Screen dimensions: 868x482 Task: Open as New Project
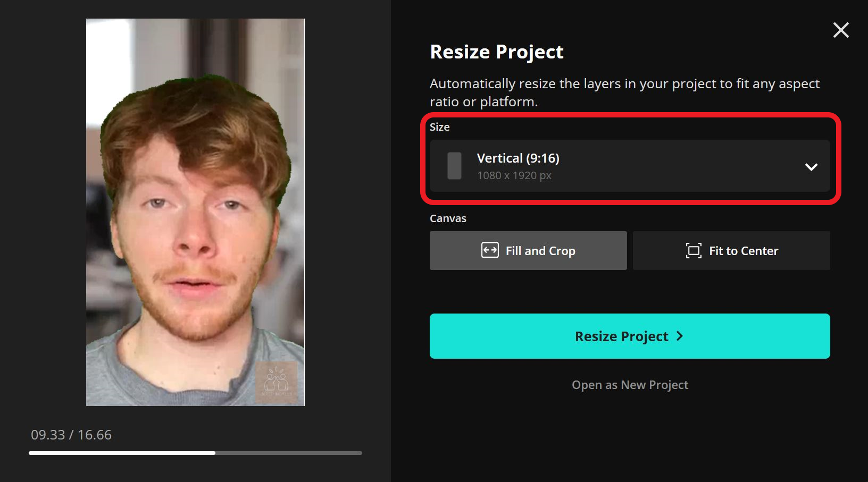[x=630, y=384]
